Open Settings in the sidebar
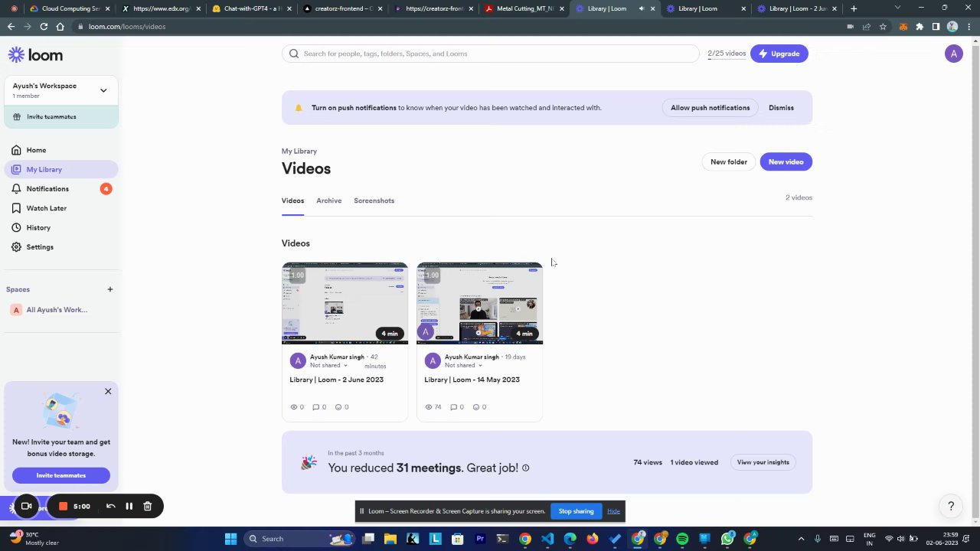Screen dimensions: 980x551 pos(61,246)
